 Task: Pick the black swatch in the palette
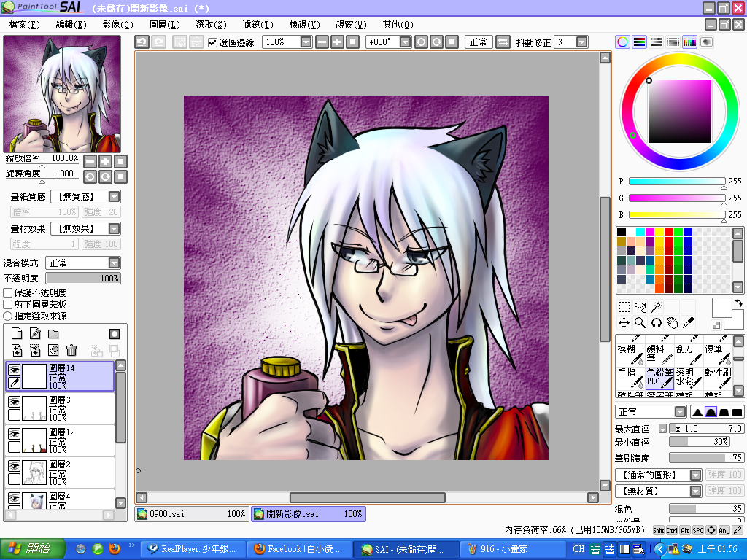(622, 232)
